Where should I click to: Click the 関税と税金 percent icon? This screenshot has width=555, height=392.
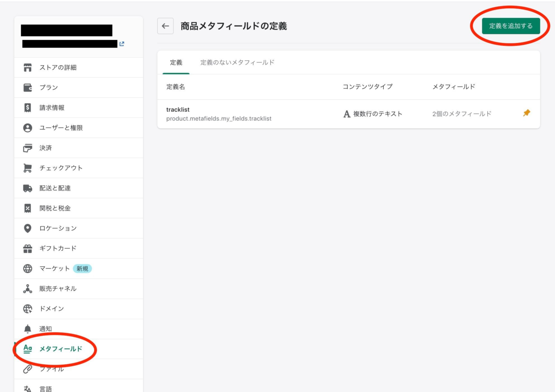click(x=28, y=208)
